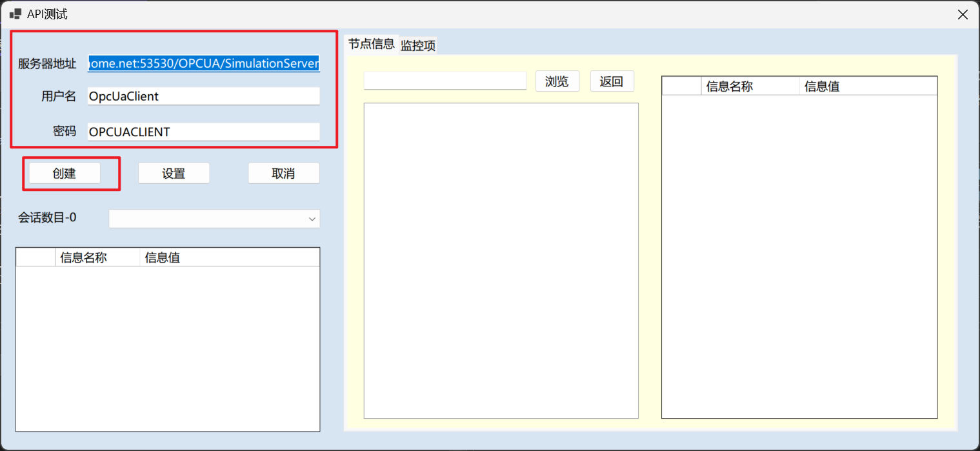Click the 信息值 header in node info table

[x=868, y=86]
